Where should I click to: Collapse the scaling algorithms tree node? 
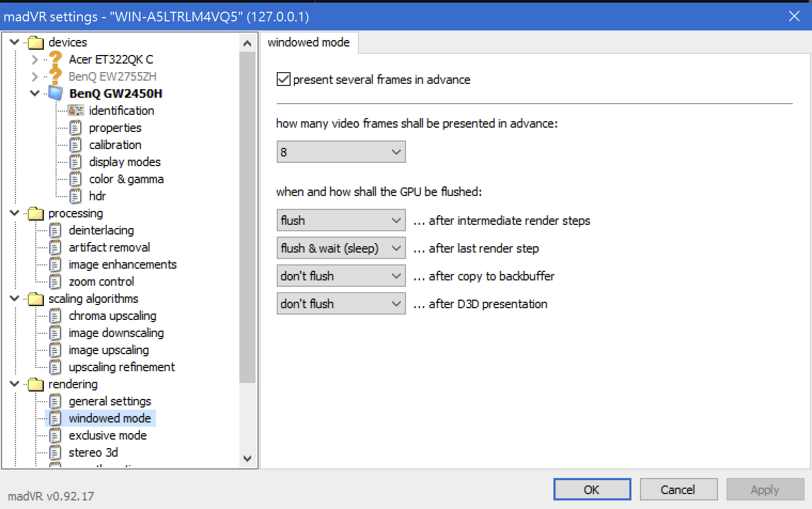[x=14, y=298]
